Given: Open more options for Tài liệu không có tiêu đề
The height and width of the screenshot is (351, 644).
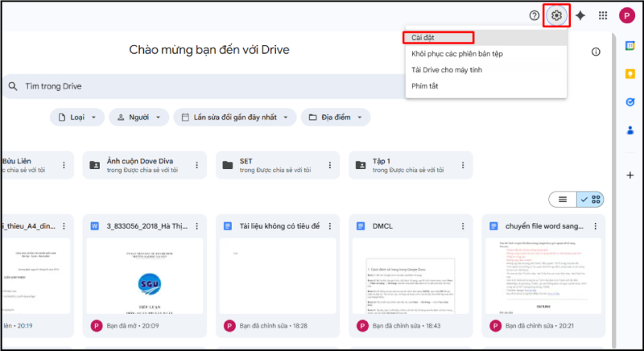Looking at the screenshot, I should pyautogui.click(x=330, y=226).
